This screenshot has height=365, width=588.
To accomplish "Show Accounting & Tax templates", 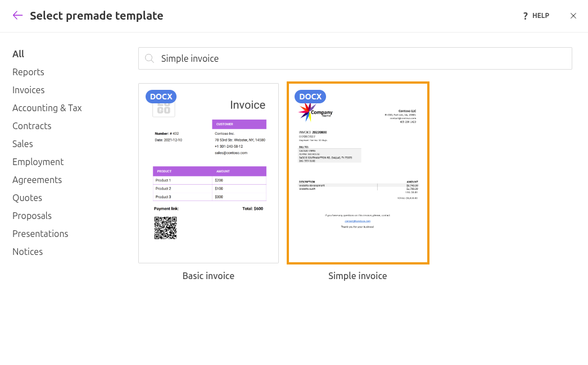I will (x=47, y=108).
